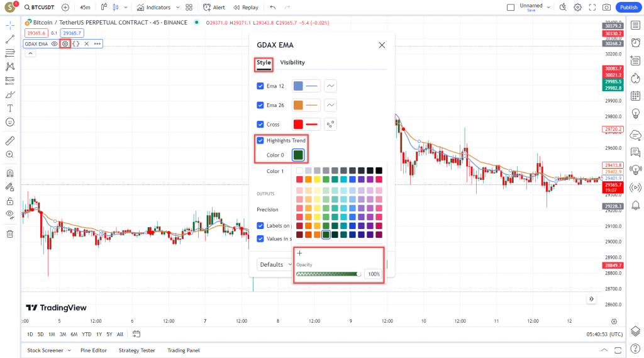This screenshot has height=358, width=644.
Task: Open the help center question icon
Action: tap(635, 349)
